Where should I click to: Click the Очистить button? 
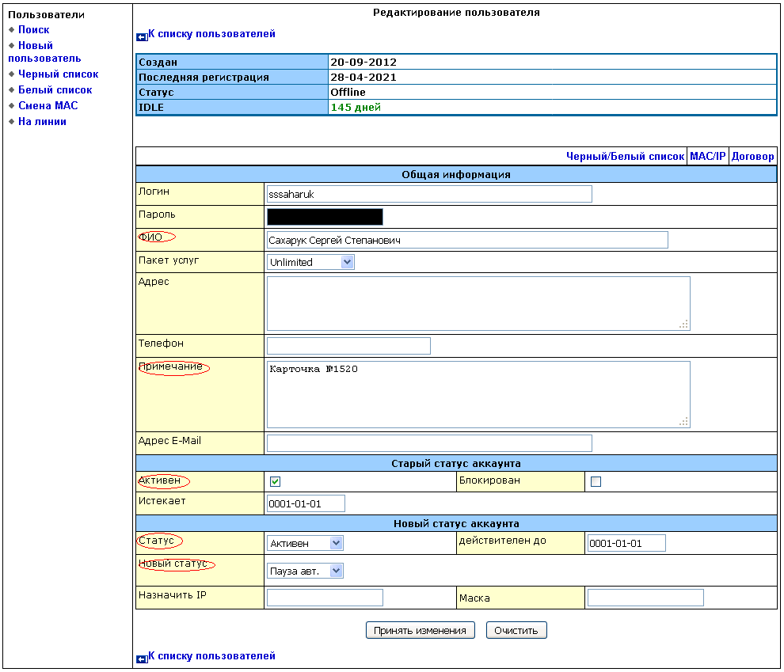(x=516, y=630)
